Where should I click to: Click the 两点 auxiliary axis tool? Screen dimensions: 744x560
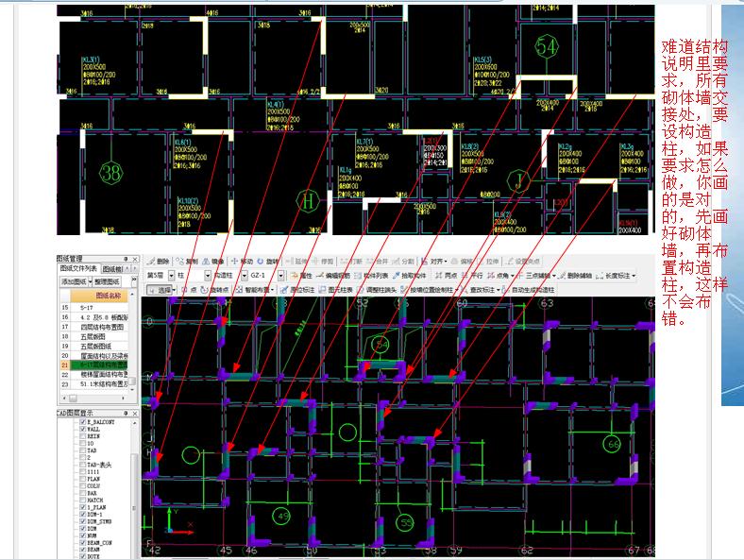446,275
